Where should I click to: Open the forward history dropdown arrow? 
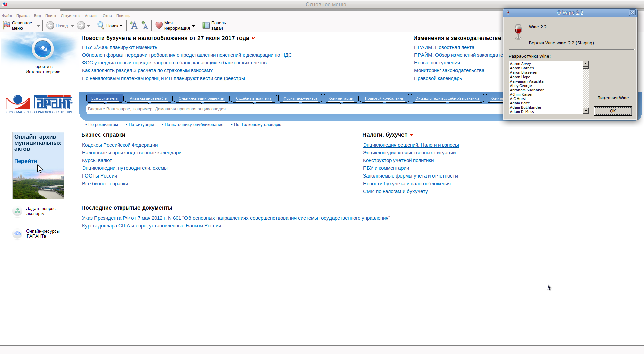[89, 26]
